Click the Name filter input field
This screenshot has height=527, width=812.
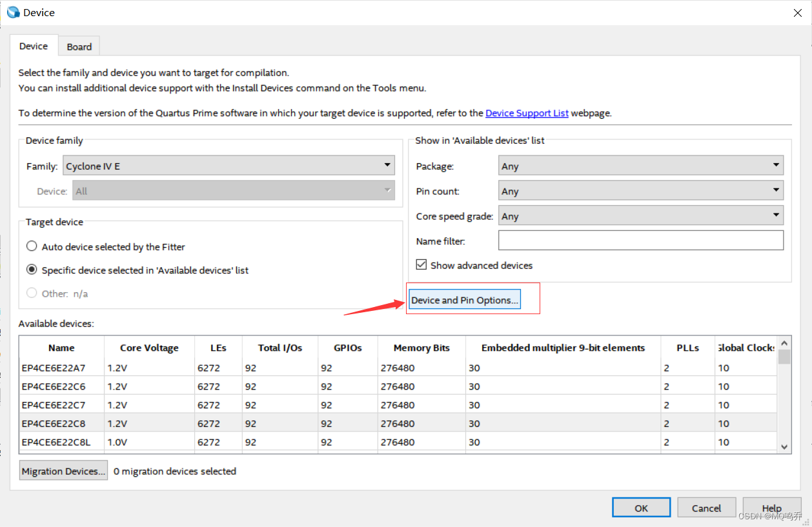click(x=641, y=241)
